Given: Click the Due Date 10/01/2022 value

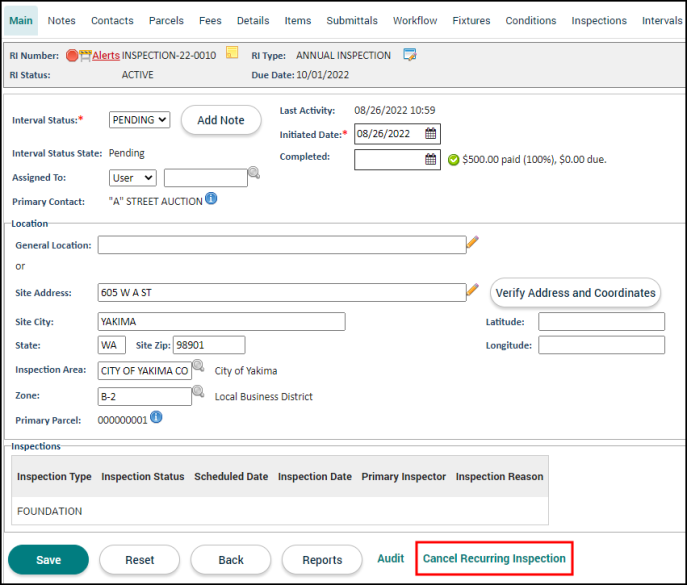Looking at the screenshot, I should (x=322, y=75).
